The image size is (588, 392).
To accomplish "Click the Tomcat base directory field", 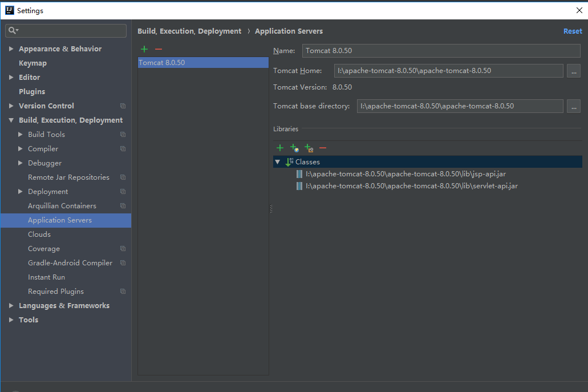I will pyautogui.click(x=460, y=106).
